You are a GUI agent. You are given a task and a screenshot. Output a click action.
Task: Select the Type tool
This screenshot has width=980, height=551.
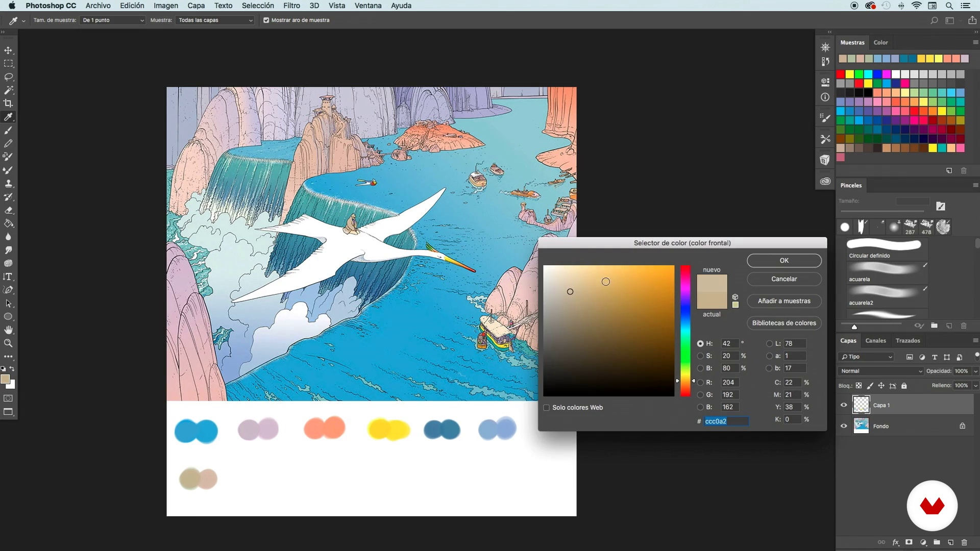(x=8, y=277)
